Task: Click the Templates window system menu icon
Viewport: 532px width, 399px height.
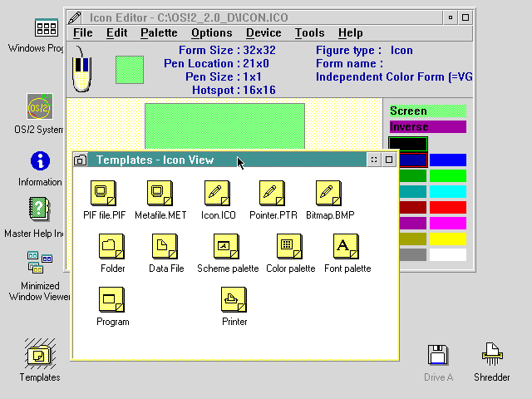Action: click(x=81, y=160)
